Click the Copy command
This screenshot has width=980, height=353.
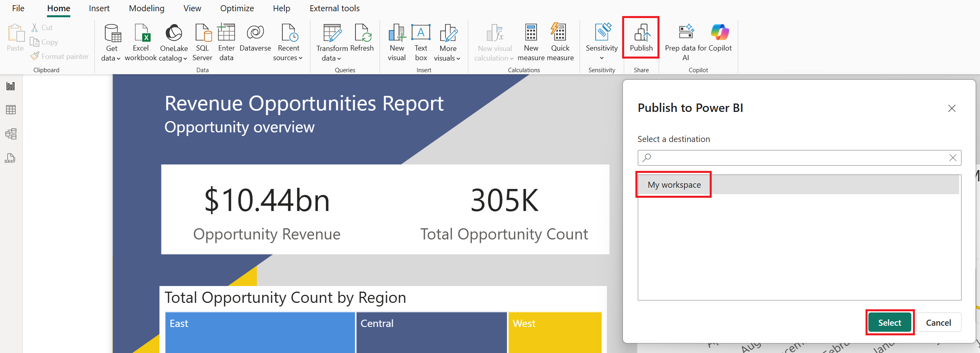44,42
